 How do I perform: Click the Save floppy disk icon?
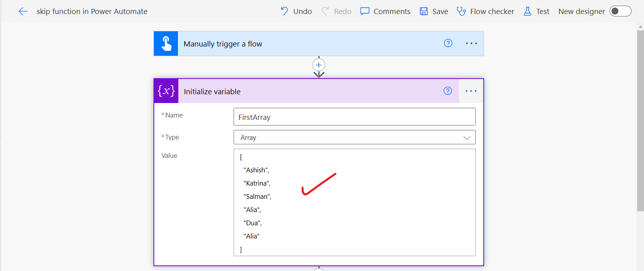point(424,11)
